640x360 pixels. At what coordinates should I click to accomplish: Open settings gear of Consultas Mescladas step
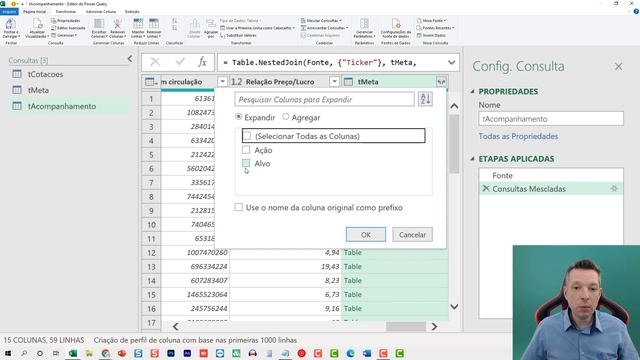pyautogui.click(x=614, y=189)
